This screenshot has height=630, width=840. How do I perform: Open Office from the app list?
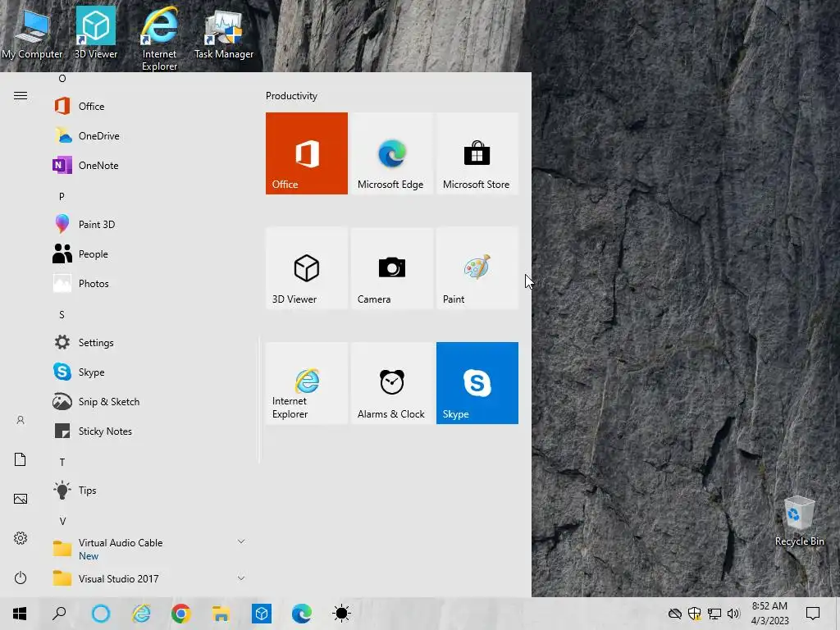pyautogui.click(x=149, y=106)
